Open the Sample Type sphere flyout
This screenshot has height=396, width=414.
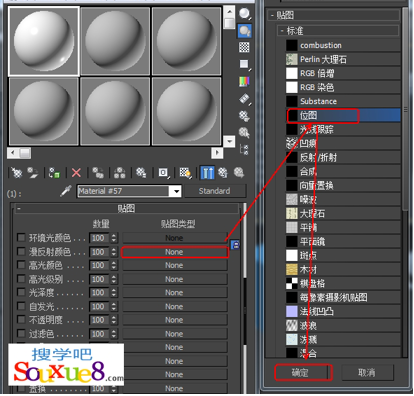point(245,14)
